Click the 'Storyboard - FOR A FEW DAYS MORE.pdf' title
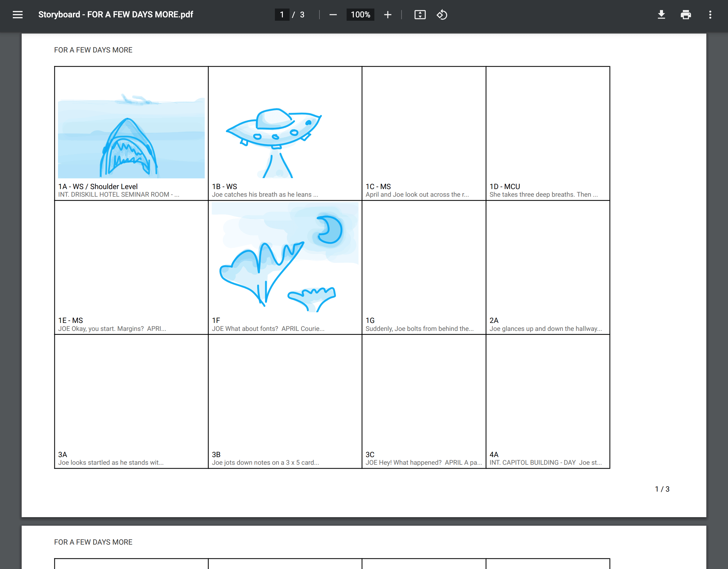The height and width of the screenshot is (569, 728). point(116,15)
